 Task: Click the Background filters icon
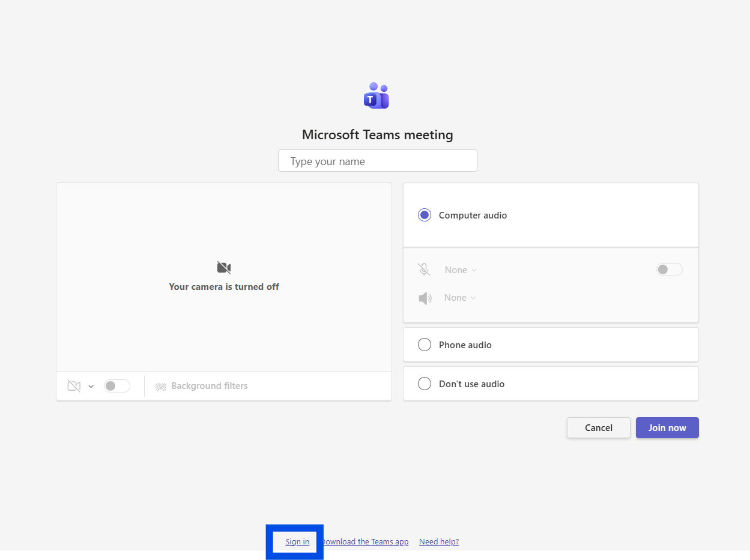pyautogui.click(x=161, y=387)
